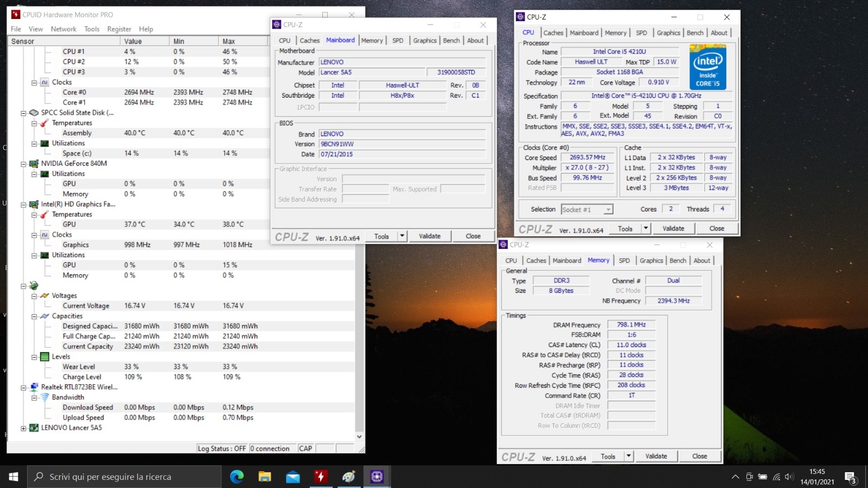
Task: Open Caches tab in the CPU-Z Memory window
Action: coord(536,261)
